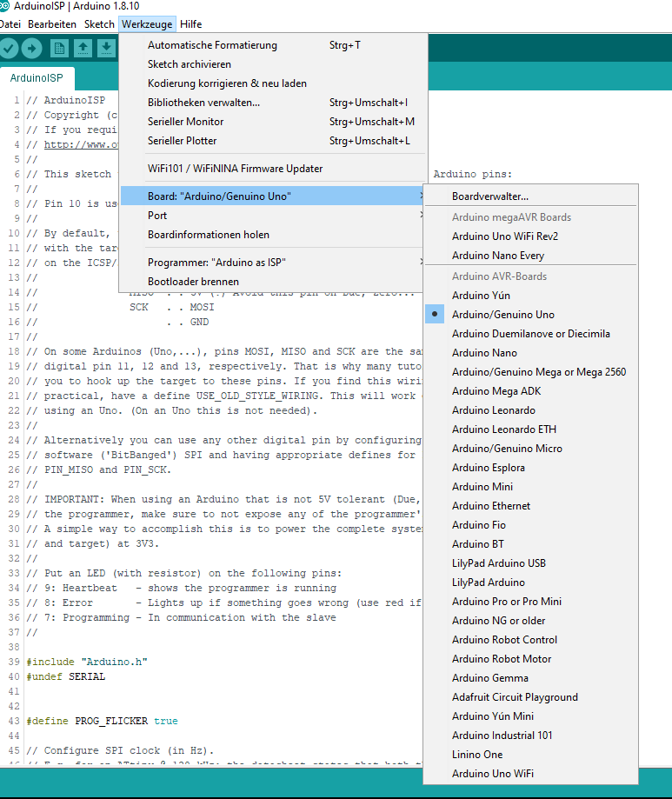Select Arduino Fio board
This screenshot has width=672, height=799.
[531, 525]
